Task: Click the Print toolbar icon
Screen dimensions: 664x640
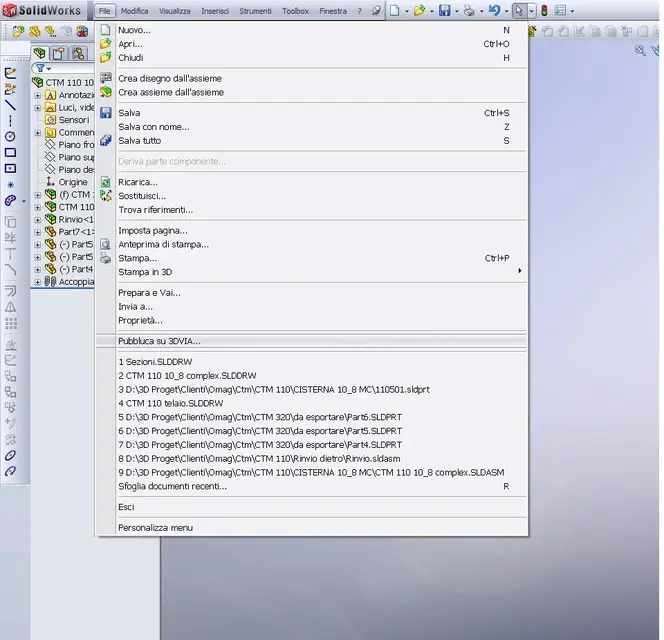Action: 469,11
